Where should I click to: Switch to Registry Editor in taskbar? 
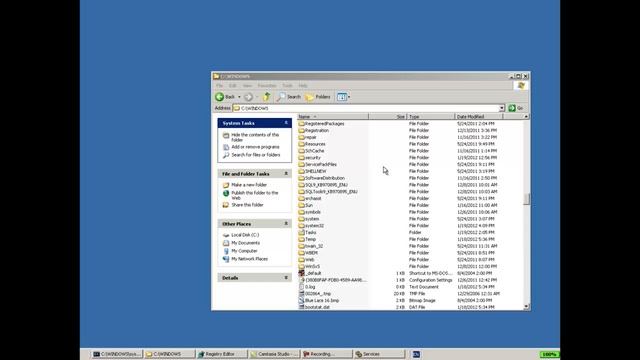pyautogui.click(x=222, y=354)
